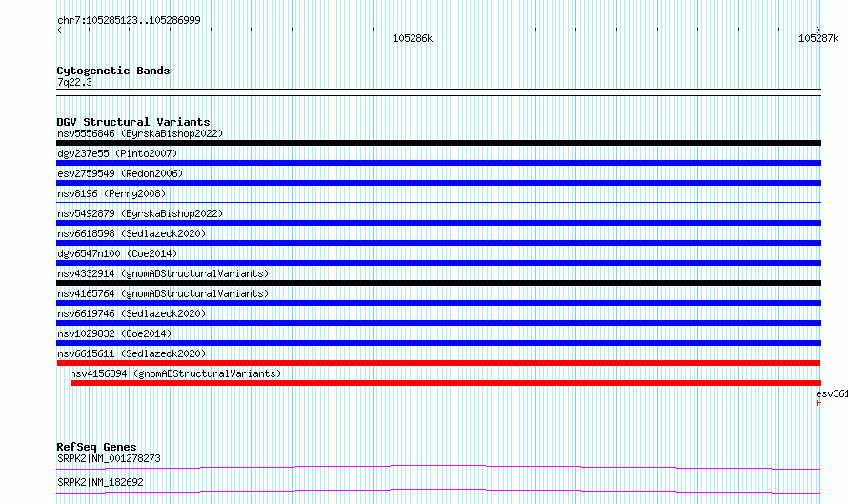Select the nsv6618598 (Sedlazeck2020) label
Screen dimensions: 848x504
[131, 233]
